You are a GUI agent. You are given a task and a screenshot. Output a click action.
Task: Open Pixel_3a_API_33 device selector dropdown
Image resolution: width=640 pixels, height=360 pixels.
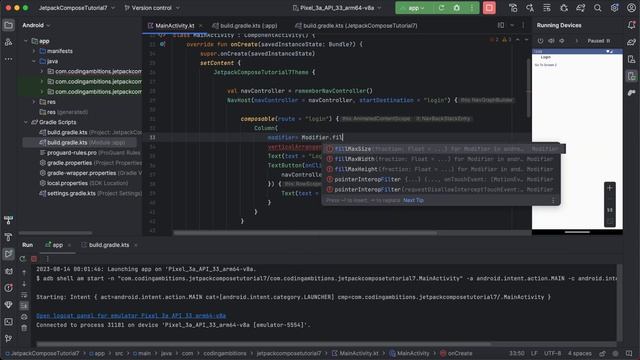click(x=337, y=8)
